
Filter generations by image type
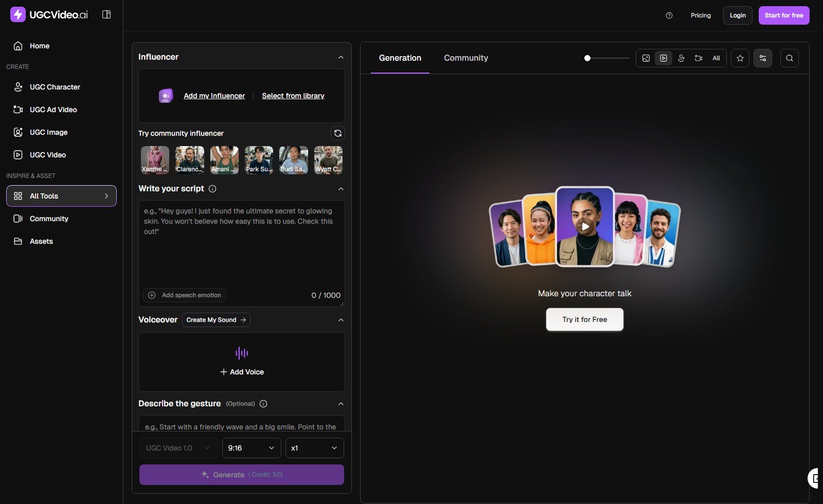pos(646,58)
